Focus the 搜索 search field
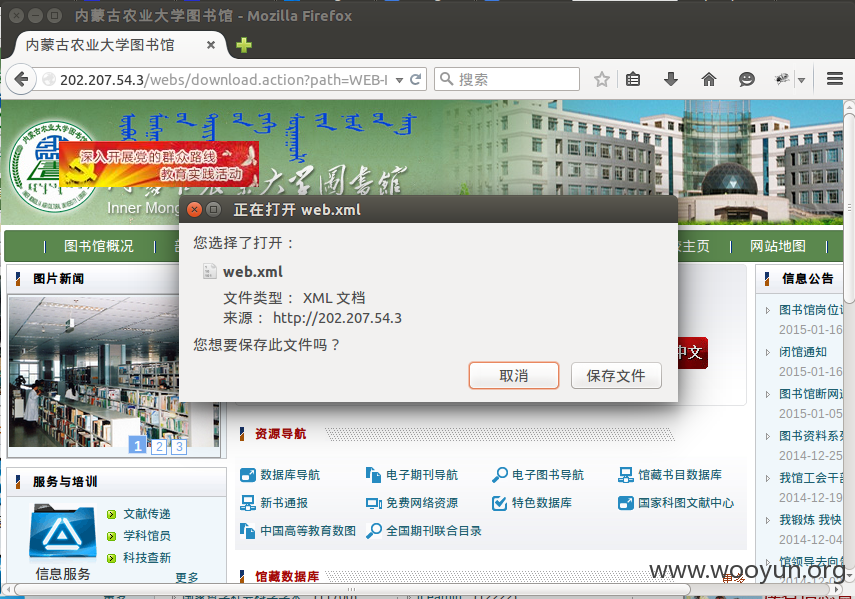 507,80
